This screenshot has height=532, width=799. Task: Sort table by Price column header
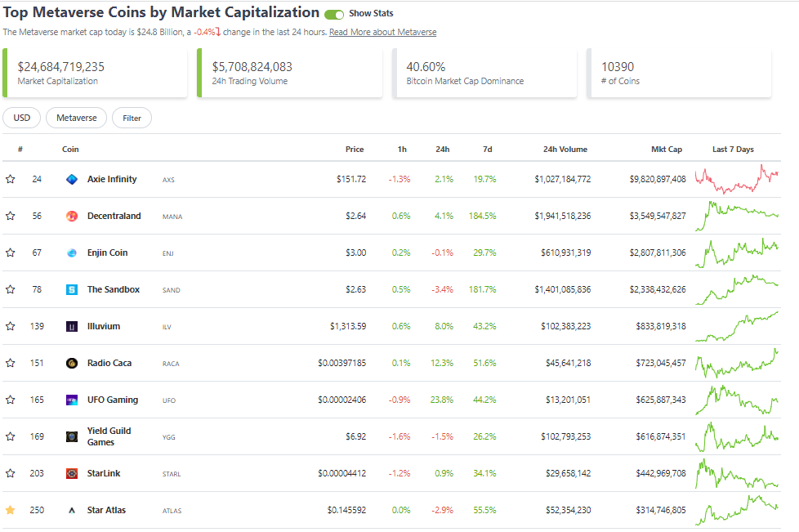(355, 150)
